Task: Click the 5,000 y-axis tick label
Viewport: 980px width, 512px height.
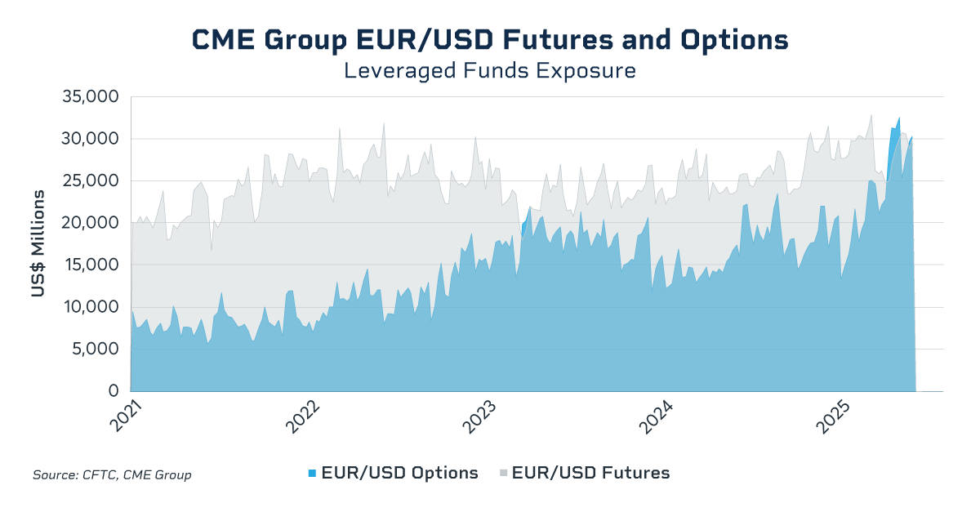Action: pos(95,349)
